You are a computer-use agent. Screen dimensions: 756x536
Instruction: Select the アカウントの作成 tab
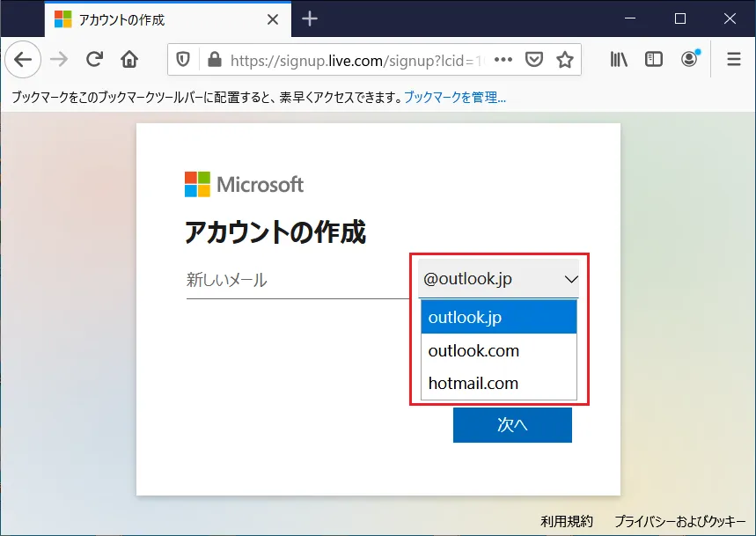pyautogui.click(x=168, y=19)
